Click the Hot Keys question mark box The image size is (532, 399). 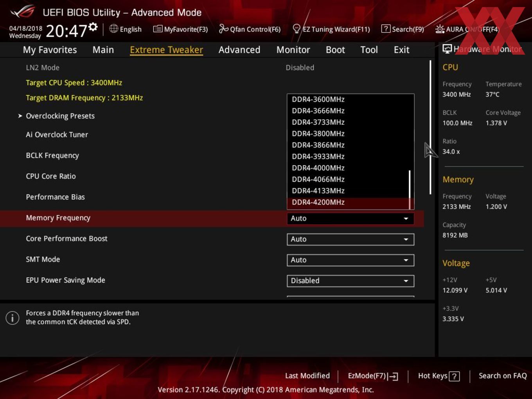454,376
